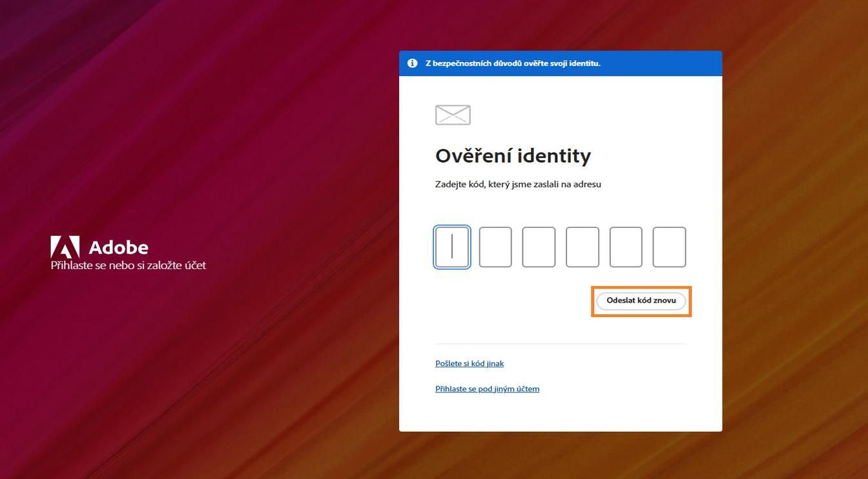Click 'Přihlaste se nebo si založte účet' text
Image resolution: width=868 pixels, height=479 pixels.
coord(128,265)
